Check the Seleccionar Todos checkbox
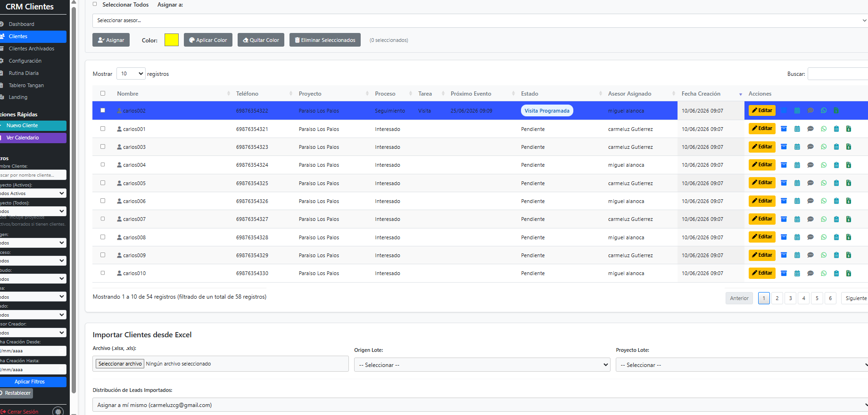Viewport: 868px width, 415px height. [x=95, y=4]
